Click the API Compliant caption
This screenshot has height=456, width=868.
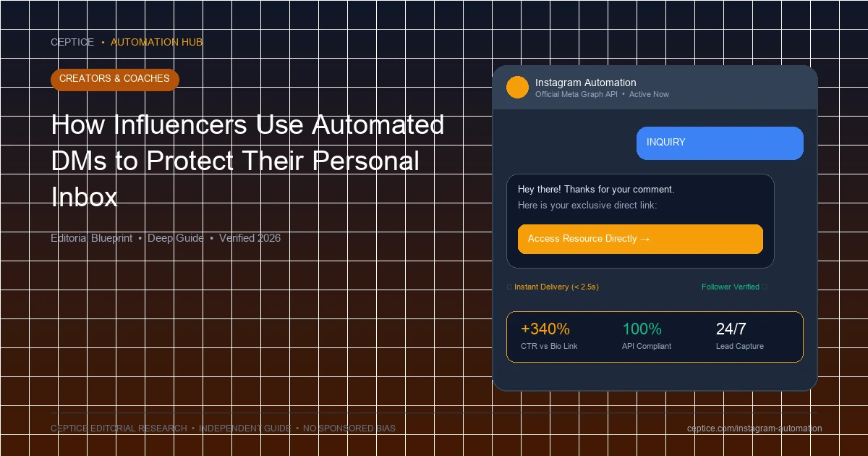647,347
